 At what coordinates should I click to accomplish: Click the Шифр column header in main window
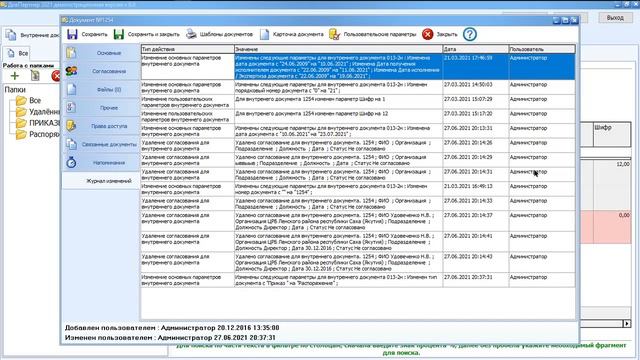pyautogui.click(x=611, y=134)
